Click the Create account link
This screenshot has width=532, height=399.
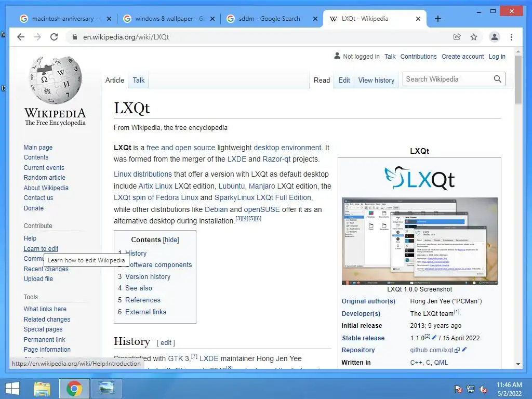click(x=462, y=56)
